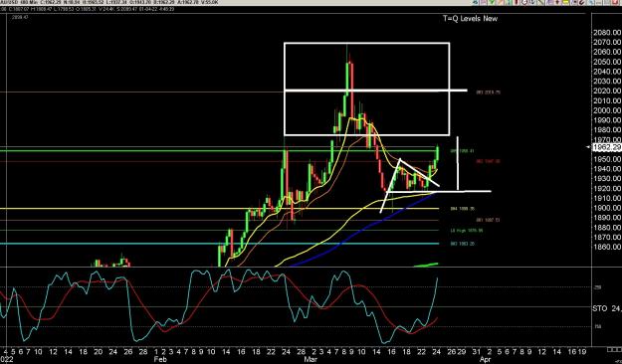Click the 1980.00 price axis label

tap(607, 130)
